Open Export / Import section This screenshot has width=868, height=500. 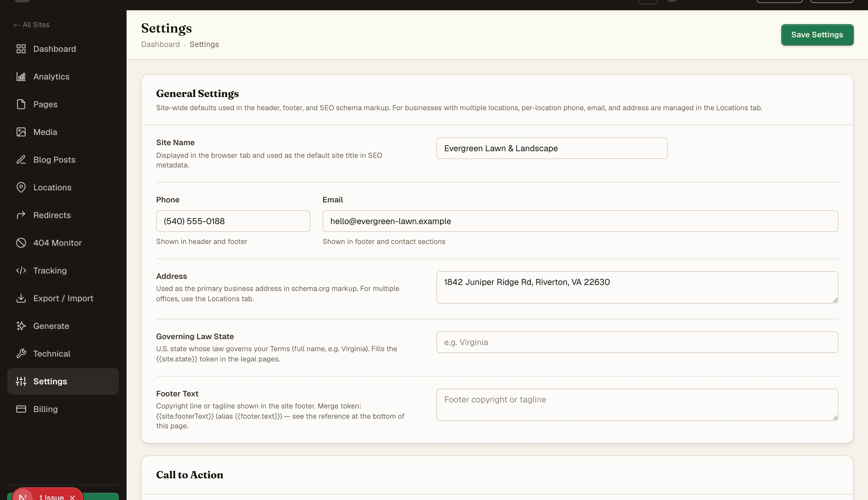(63, 298)
